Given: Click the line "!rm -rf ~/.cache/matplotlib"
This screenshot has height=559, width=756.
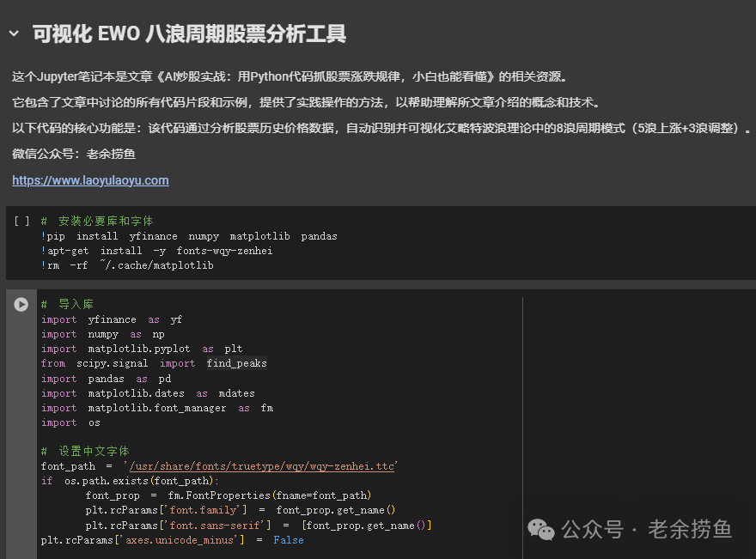Looking at the screenshot, I should tap(127, 265).
